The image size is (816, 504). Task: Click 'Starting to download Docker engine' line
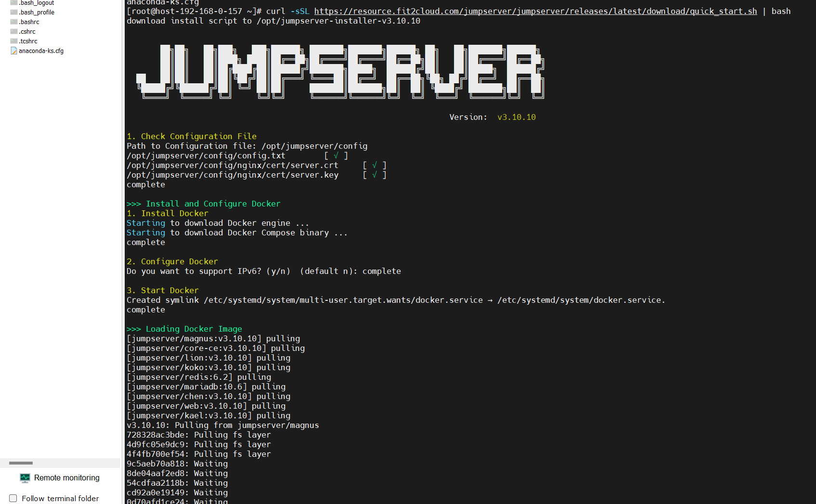coord(218,223)
